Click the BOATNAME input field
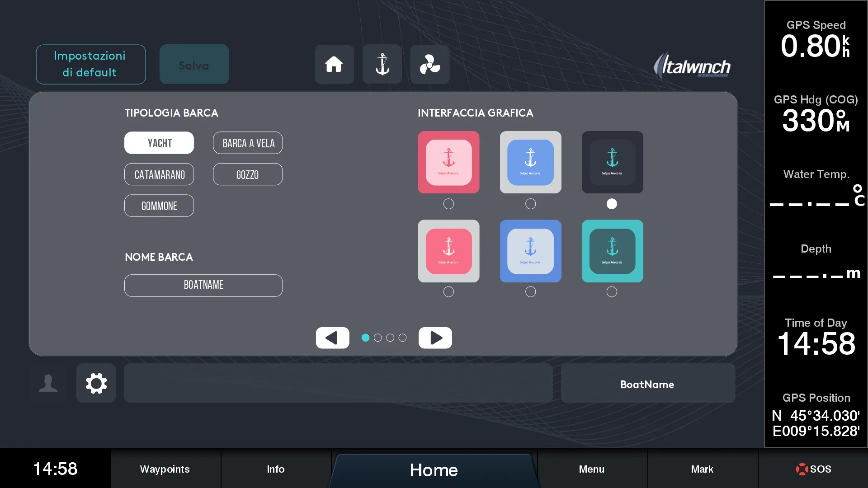The image size is (868, 488). [203, 284]
